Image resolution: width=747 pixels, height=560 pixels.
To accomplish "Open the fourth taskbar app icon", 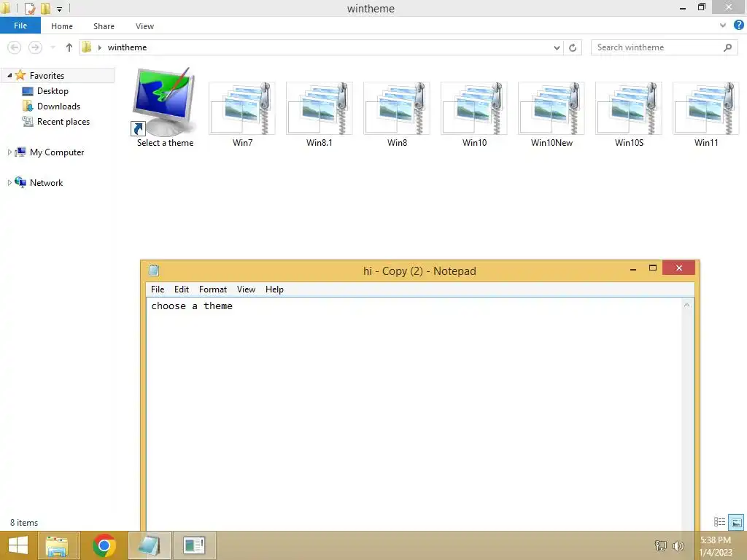I will (194, 545).
